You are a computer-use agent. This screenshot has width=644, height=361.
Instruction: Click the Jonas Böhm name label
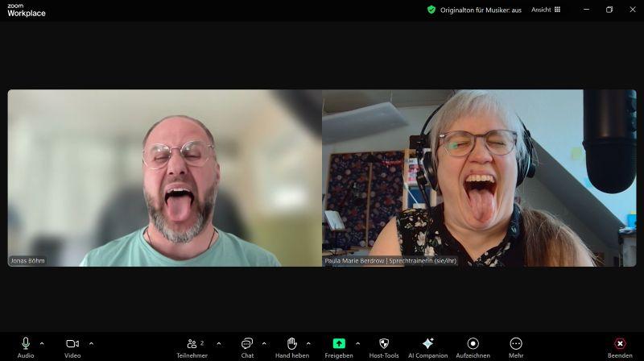[27, 260]
